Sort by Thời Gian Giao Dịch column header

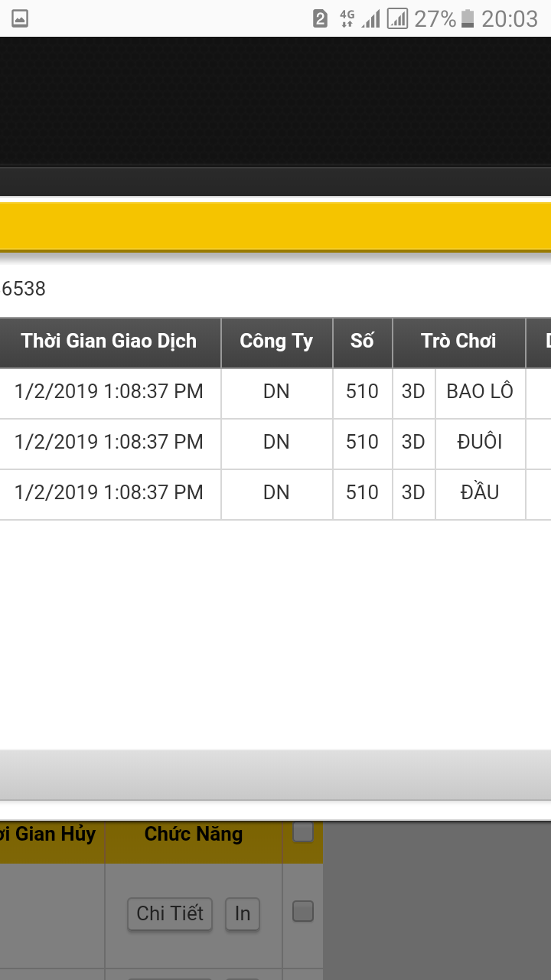[x=109, y=341]
